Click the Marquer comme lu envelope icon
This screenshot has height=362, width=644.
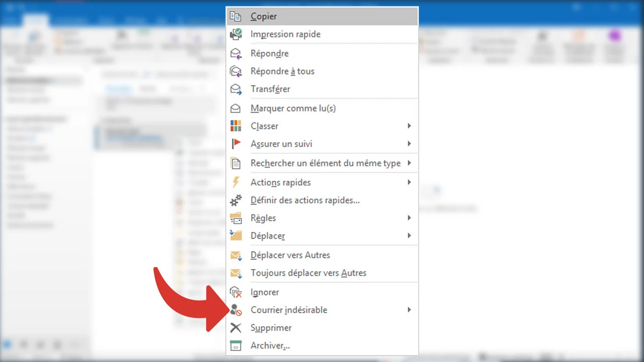[236, 108]
